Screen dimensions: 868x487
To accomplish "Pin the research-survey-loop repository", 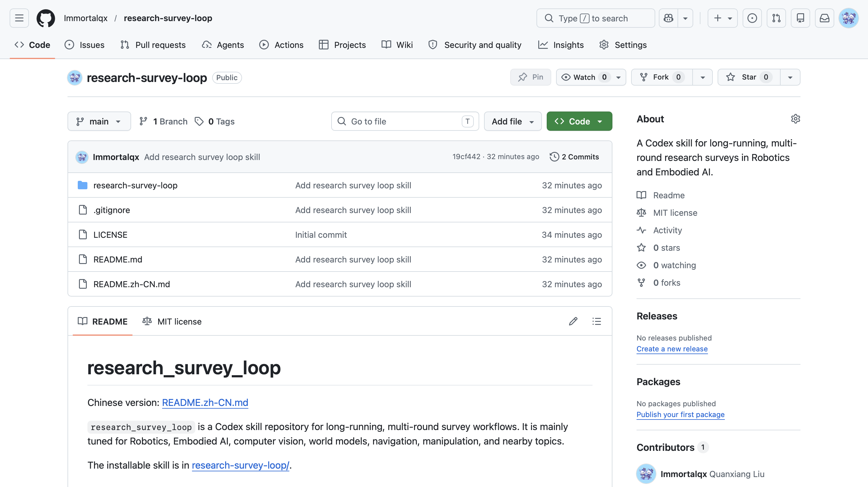I will coord(530,77).
